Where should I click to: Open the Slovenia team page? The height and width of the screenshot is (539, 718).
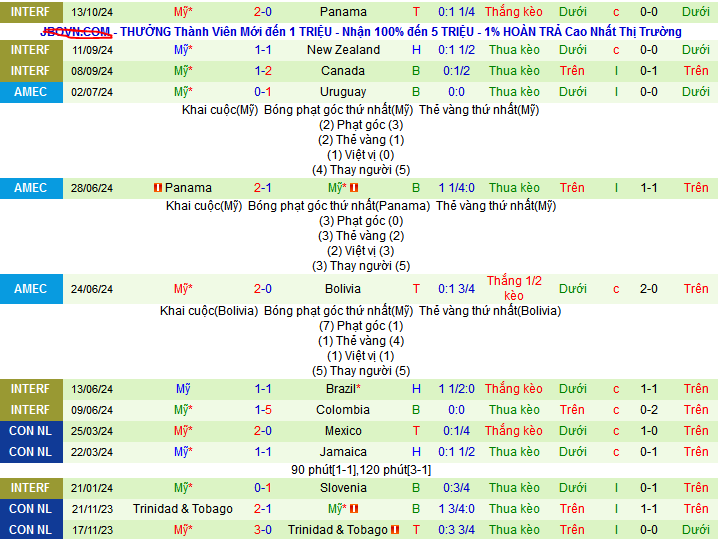tap(343, 488)
